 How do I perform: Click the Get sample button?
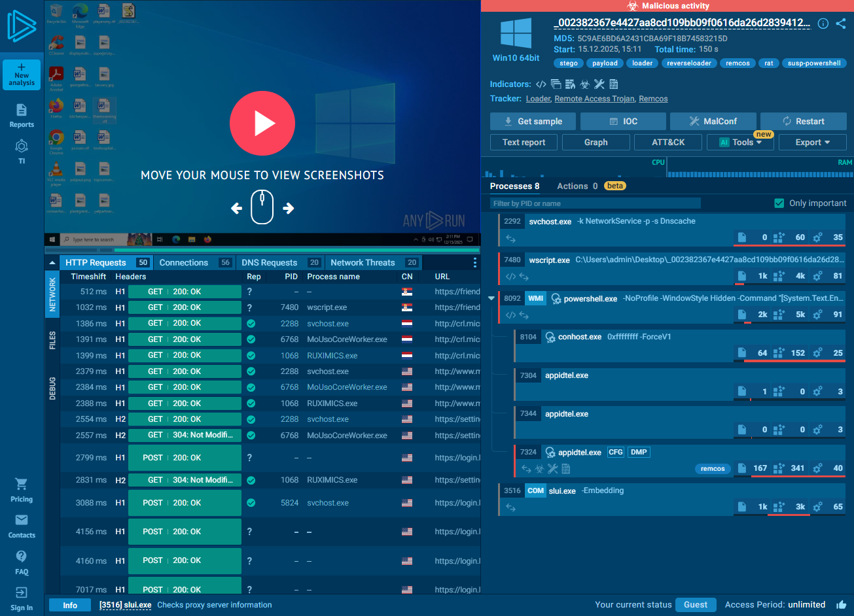pos(533,122)
